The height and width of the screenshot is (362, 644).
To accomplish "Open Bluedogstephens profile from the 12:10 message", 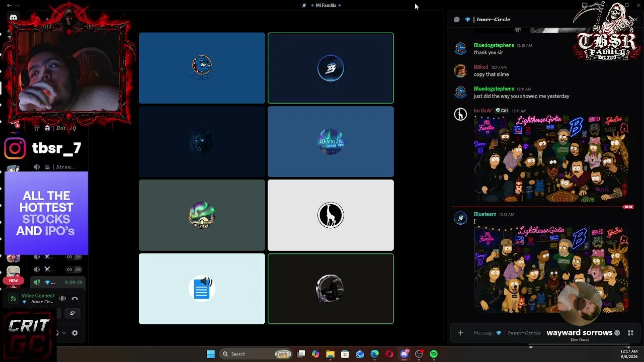I will [x=494, y=45].
